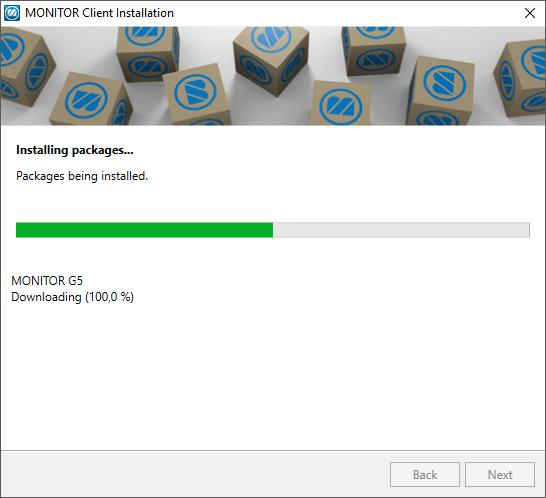Image resolution: width=546 pixels, height=498 pixels.
Task: Click the leftmost cube in the banner
Action: point(24,66)
